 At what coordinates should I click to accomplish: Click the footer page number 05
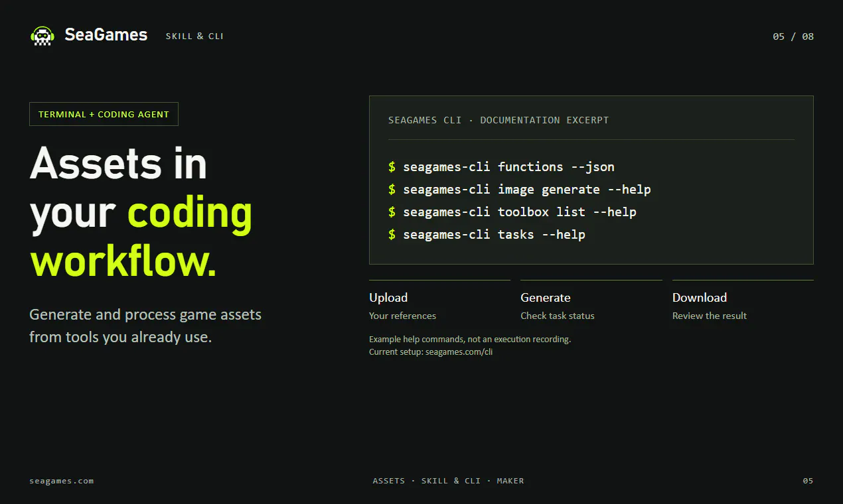pyautogui.click(x=808, y=481)
